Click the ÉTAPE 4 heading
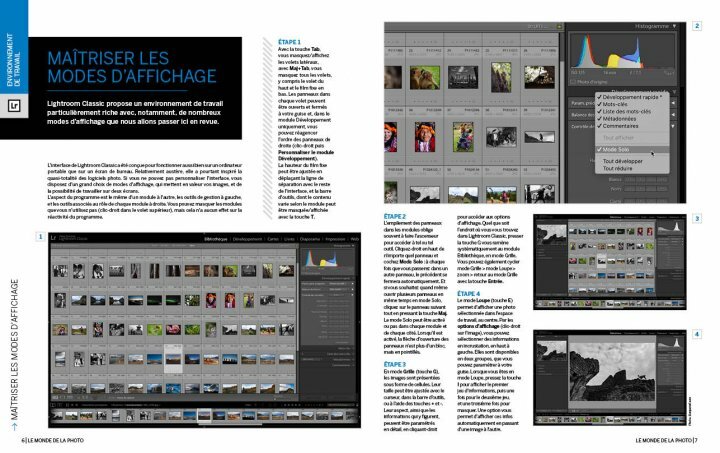This screenshot has width=720, height=453. coord(468,293)
